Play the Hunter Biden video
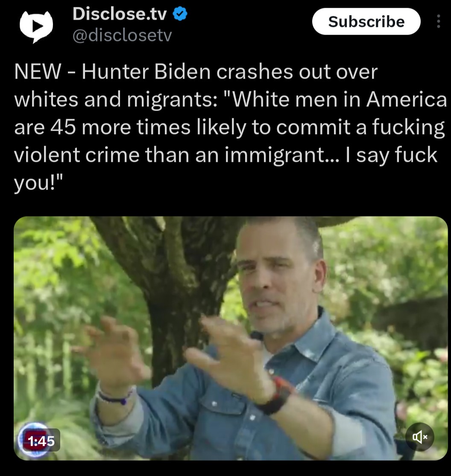This screenshot has height=476, width=451. (x=231, y=338)
